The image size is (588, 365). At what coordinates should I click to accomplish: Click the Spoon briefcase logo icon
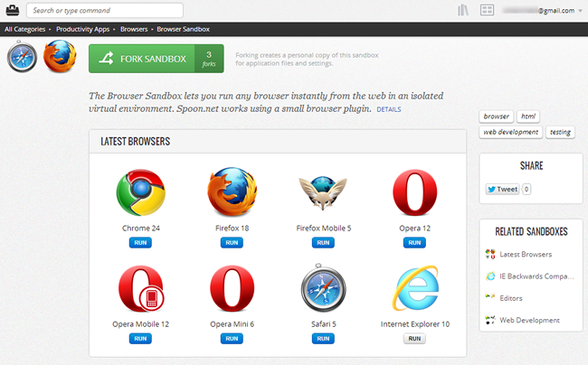click(x=13, y=10)
